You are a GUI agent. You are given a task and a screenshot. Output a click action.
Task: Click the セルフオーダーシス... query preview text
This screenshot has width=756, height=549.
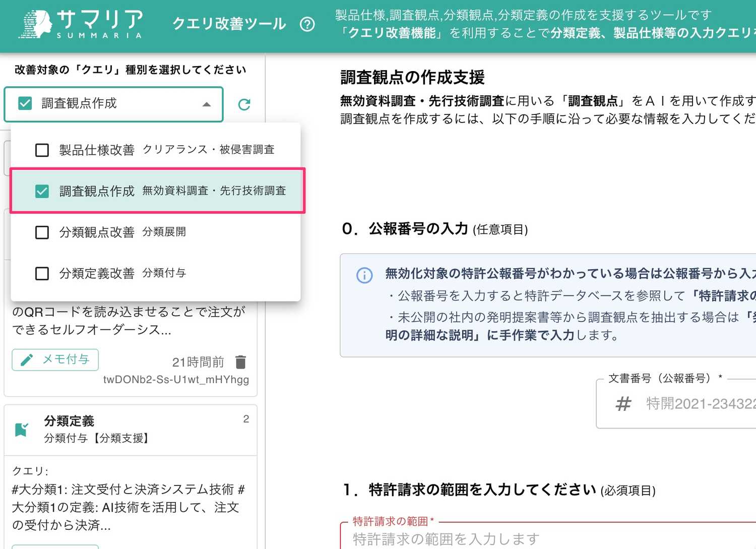(x=129, y=321)
